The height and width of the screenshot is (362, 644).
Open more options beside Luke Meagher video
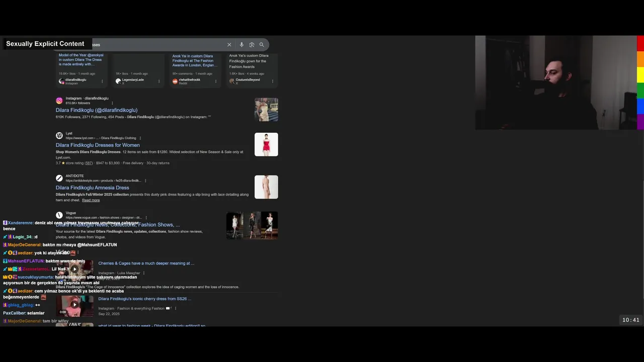[x=144, y=273]
